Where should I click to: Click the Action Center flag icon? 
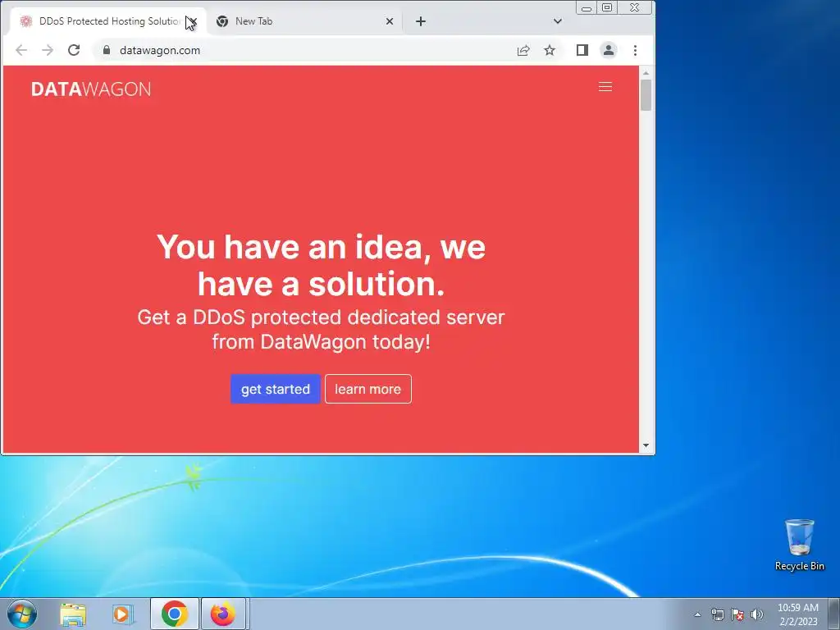pyautogui.click(x=737, y=614)
